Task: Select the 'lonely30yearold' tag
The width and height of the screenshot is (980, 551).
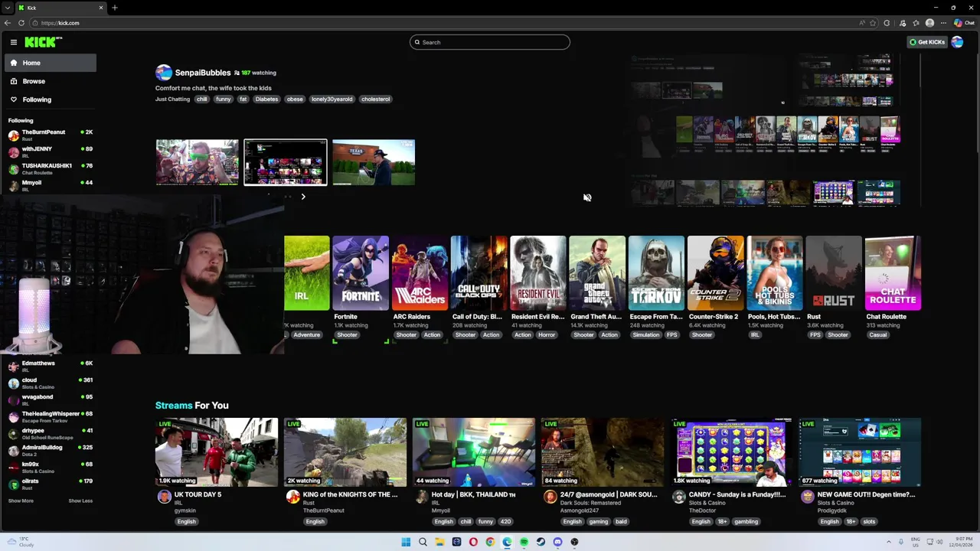Action: coord(332,99)
